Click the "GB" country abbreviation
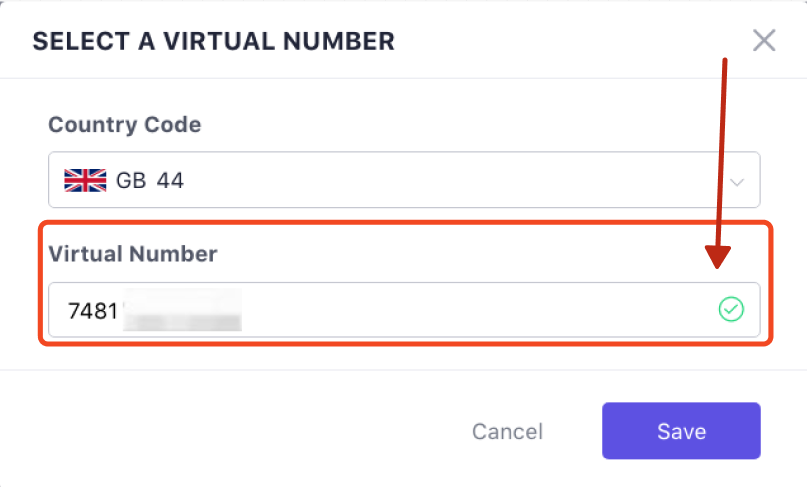The width and height of the screenshot is (807, 487). (131, 181)
